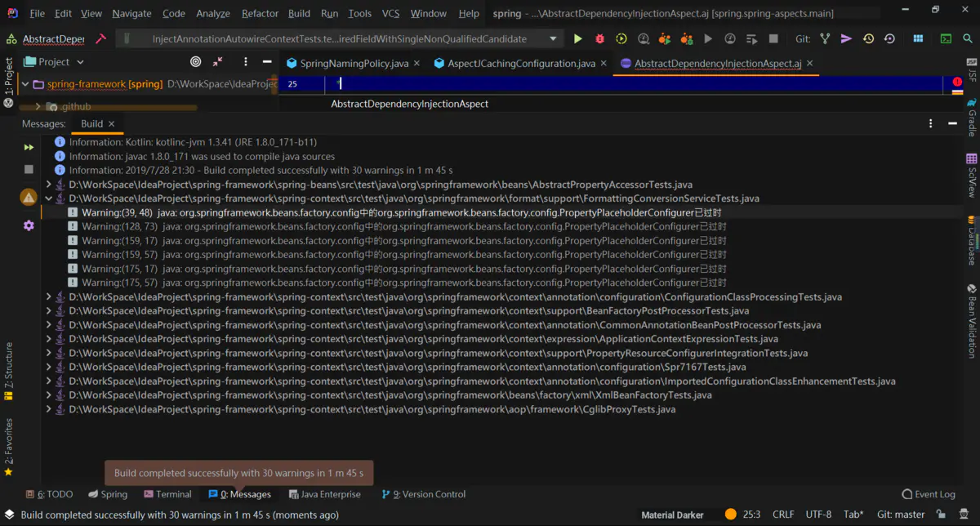Click the orange circle indicator in status bar
980x526 pixels.
pyautogui.click(x=730, y=515)
